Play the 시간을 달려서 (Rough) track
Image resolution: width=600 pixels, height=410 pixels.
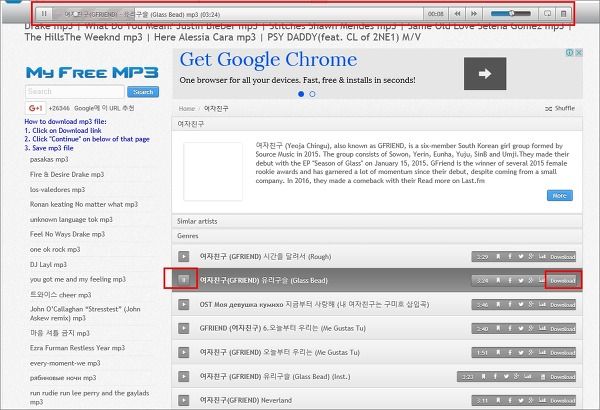(x=184, y=256)
